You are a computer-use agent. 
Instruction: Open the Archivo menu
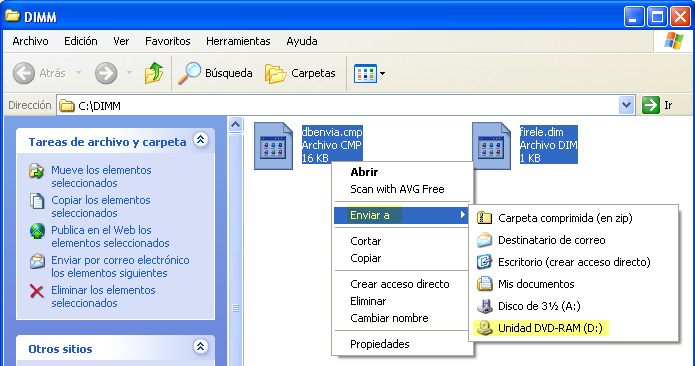click(x=30, y=41)
